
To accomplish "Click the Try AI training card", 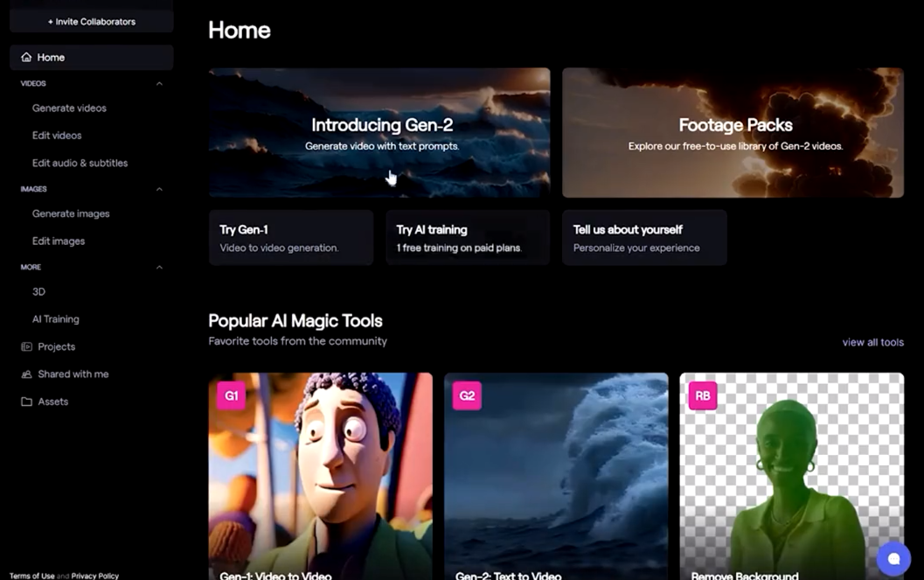I will 467,237.
